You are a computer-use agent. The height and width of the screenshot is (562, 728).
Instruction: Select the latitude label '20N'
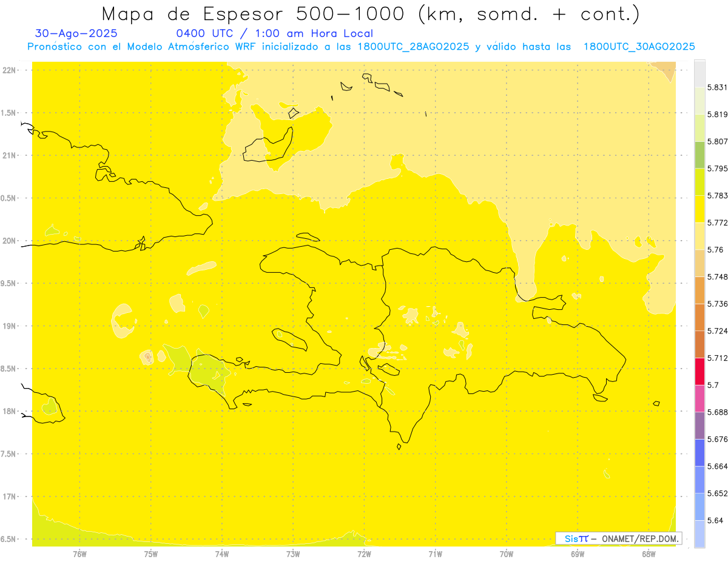point(10,241)
